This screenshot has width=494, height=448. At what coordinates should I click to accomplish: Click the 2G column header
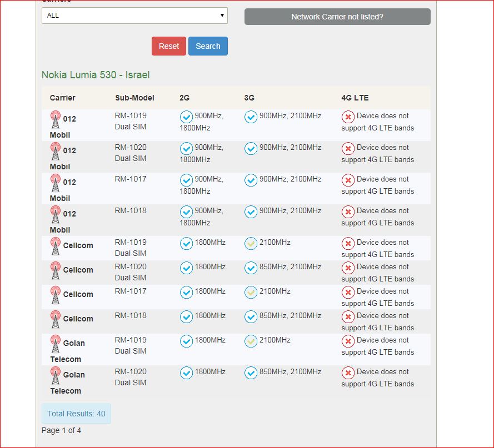click(x=184, y=98)
